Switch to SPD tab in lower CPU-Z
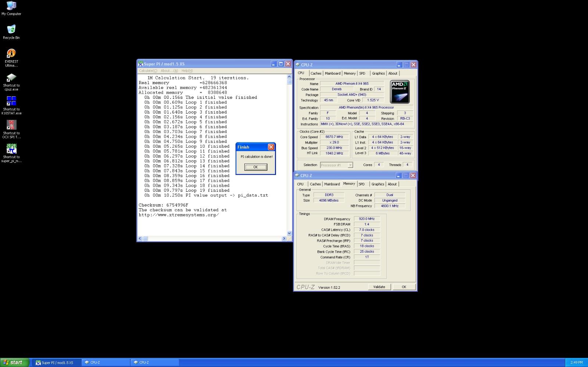Image resolution: width=588 pixels, height=367 pixels. (x=362, y=184)
